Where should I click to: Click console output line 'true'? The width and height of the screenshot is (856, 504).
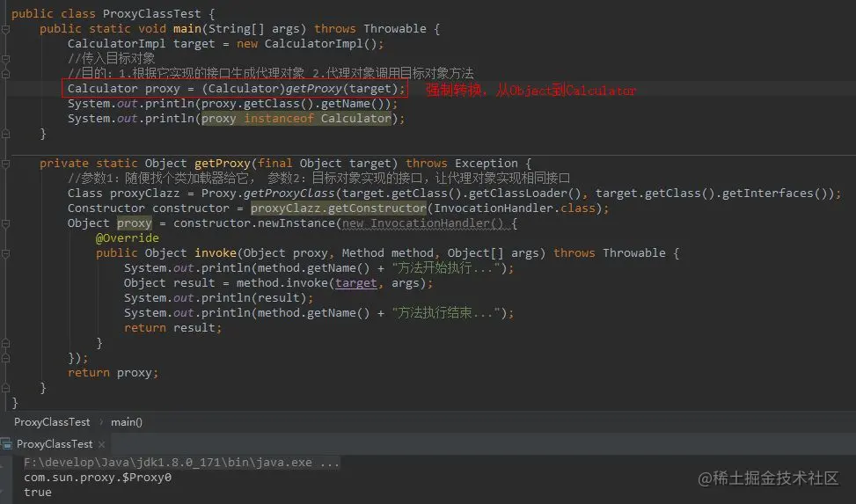click(x=38, y=492)
